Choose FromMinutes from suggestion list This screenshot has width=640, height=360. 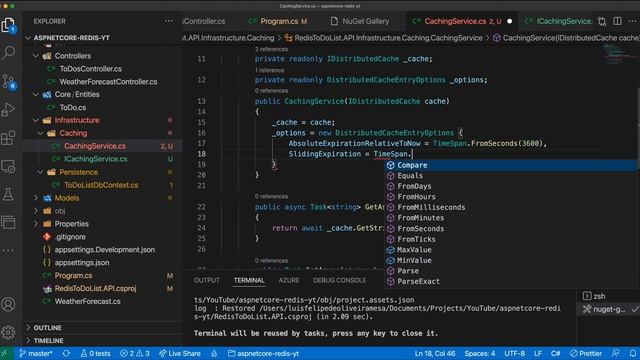point(510,218)
